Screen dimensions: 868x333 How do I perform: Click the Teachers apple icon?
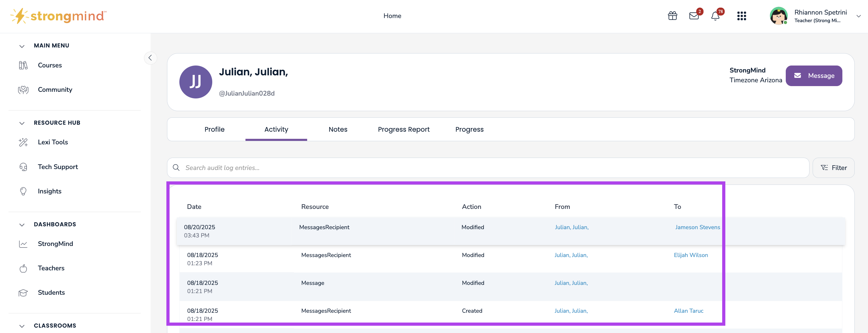click(23, 268)
